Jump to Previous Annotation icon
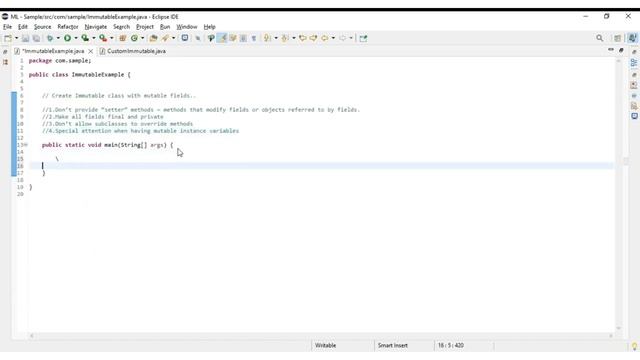Screen dimensions: 640x360 285,38
